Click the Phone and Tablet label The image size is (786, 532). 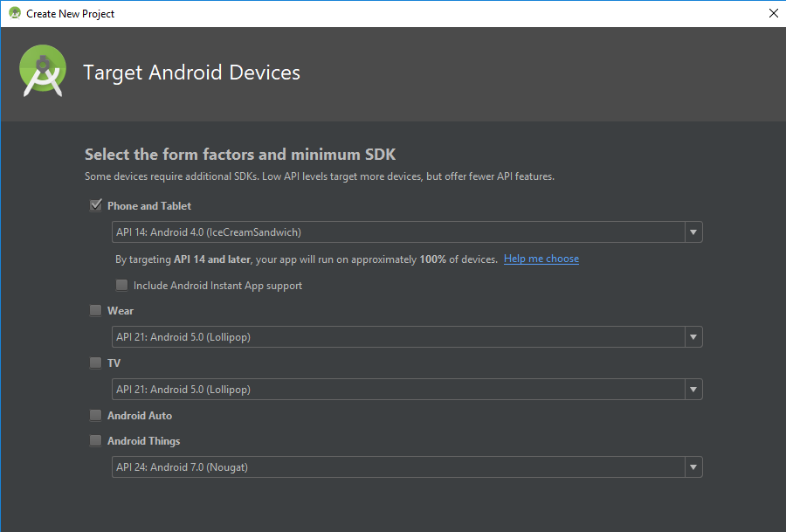148,206
